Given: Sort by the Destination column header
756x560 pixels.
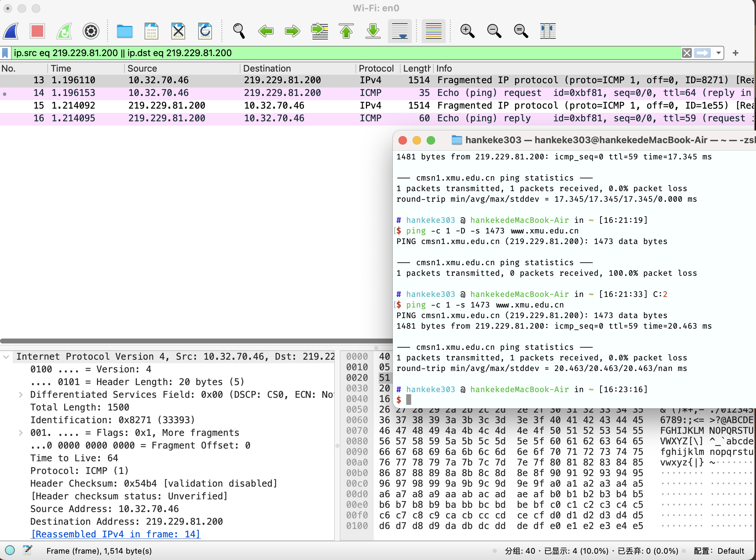Looking at the screenshot, I should coord(298,68).
